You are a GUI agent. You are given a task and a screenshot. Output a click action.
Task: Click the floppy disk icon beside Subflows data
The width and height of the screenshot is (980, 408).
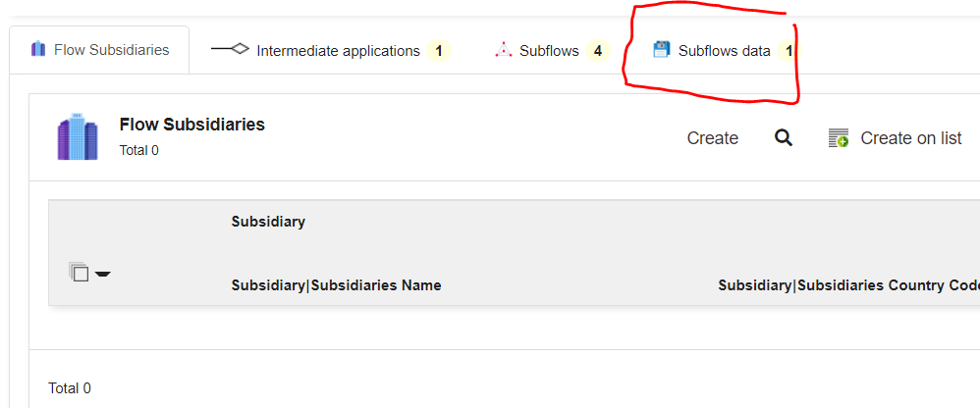(661, 49)
